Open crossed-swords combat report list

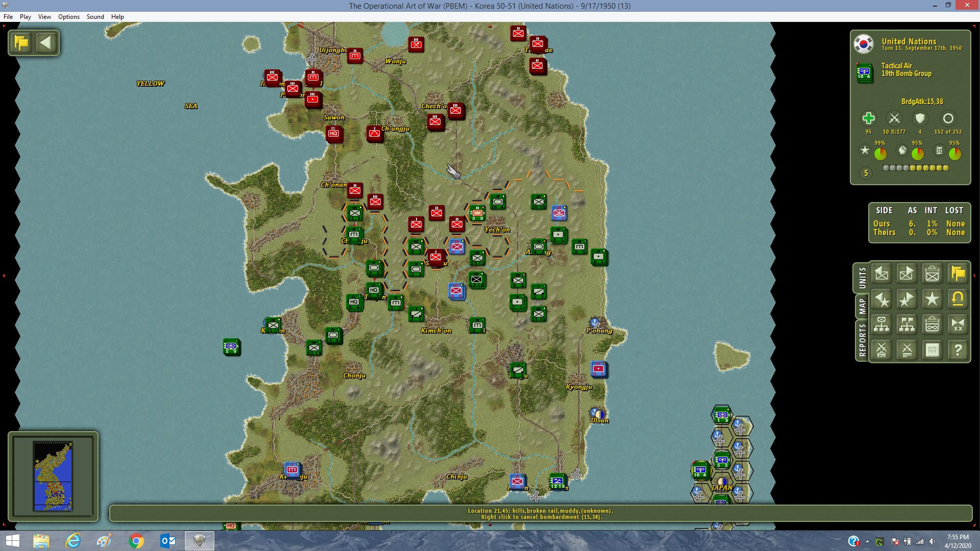point(907,350)
